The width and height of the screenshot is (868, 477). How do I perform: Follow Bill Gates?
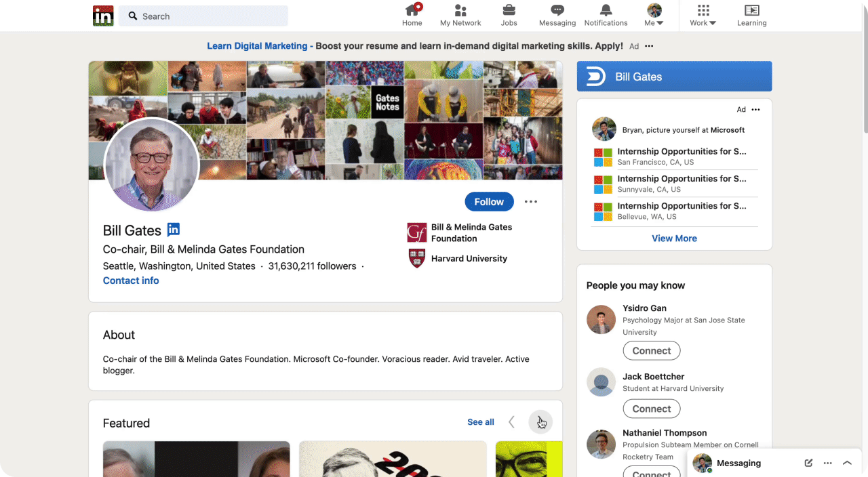pyautogui.click(x=489, y=201)
